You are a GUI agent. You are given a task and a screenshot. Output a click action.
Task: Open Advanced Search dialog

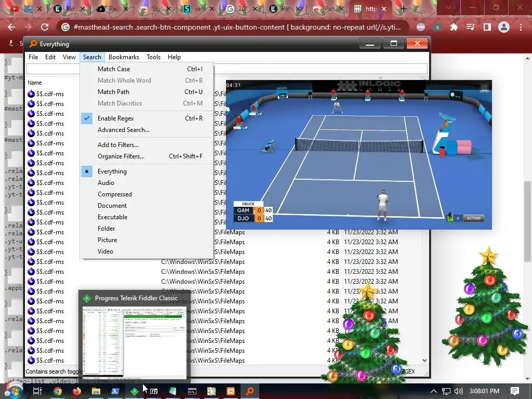click(x=147, y=130)
